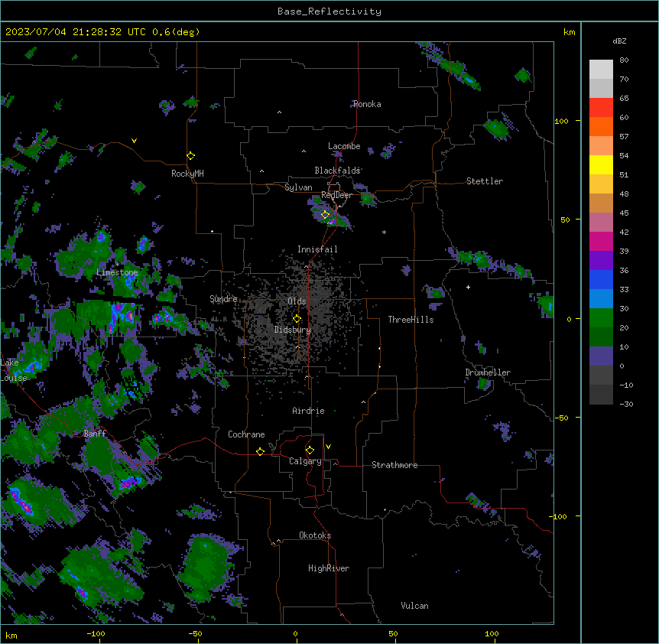The image size is (659, 644).
Task: Click the bottom-left km axis unit label
Action: point(11,635)
